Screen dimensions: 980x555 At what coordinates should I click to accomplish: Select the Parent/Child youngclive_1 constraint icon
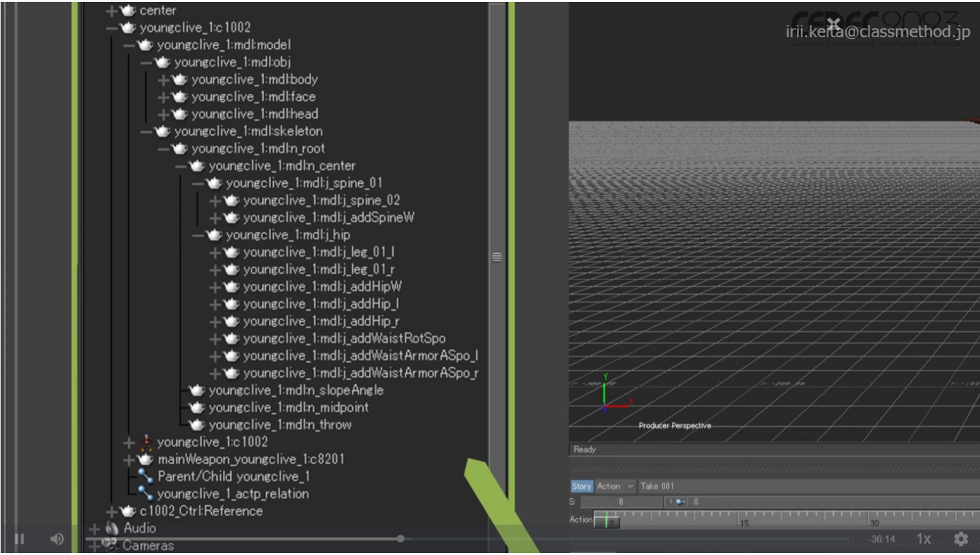pos(145,477)
